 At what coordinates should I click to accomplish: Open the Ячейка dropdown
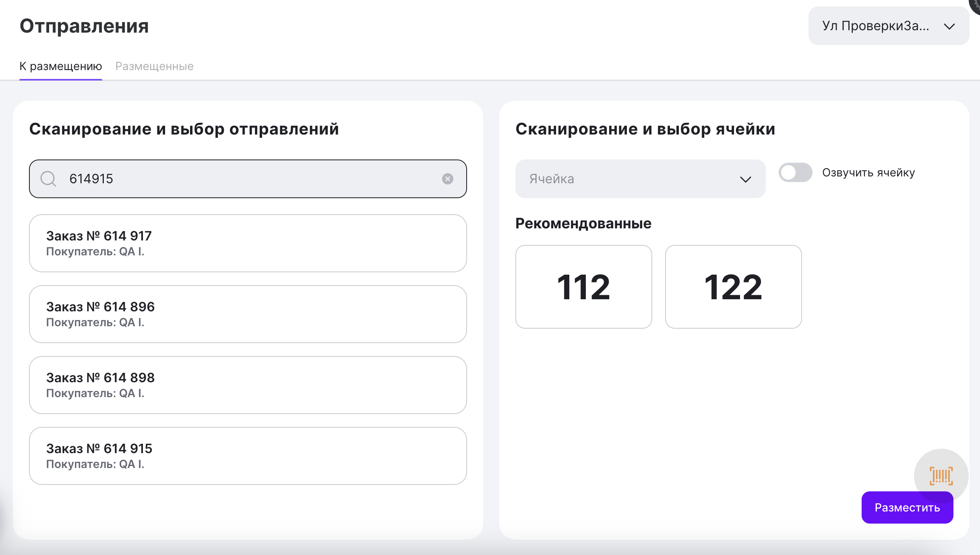[x=640, y=179]
